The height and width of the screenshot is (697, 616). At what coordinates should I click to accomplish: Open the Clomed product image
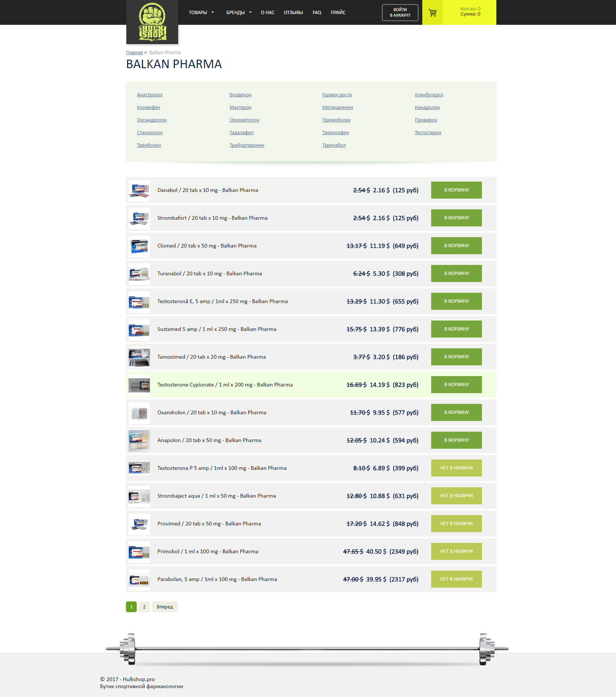[139, 246]
